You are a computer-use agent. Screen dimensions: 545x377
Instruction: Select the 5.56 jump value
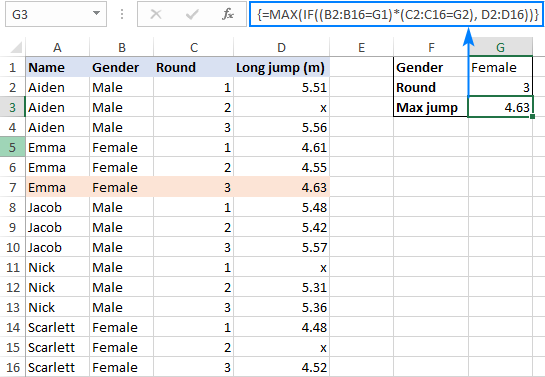pos(281,127)
